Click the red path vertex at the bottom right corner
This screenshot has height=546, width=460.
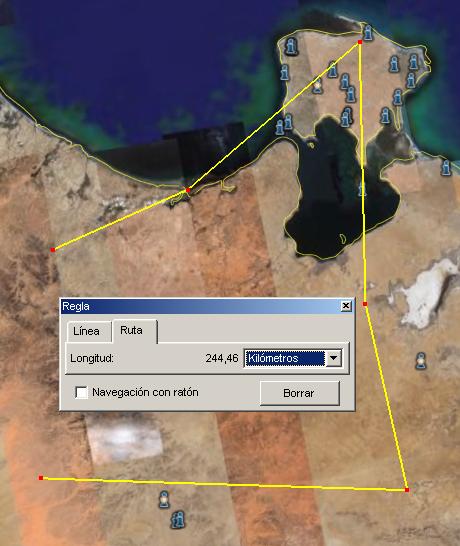coord(407,490)
